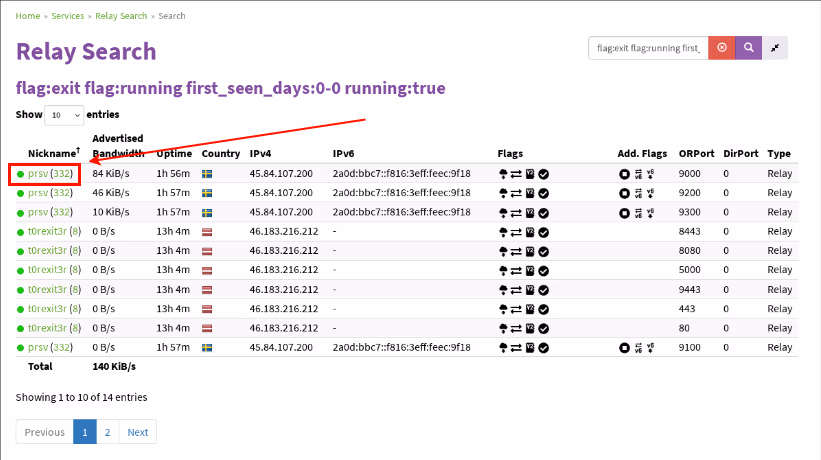Click the IPv6 exit icon in the ORPort 9100 row
The height and width of the screenshot is (460, 821).
click(650, 347)
